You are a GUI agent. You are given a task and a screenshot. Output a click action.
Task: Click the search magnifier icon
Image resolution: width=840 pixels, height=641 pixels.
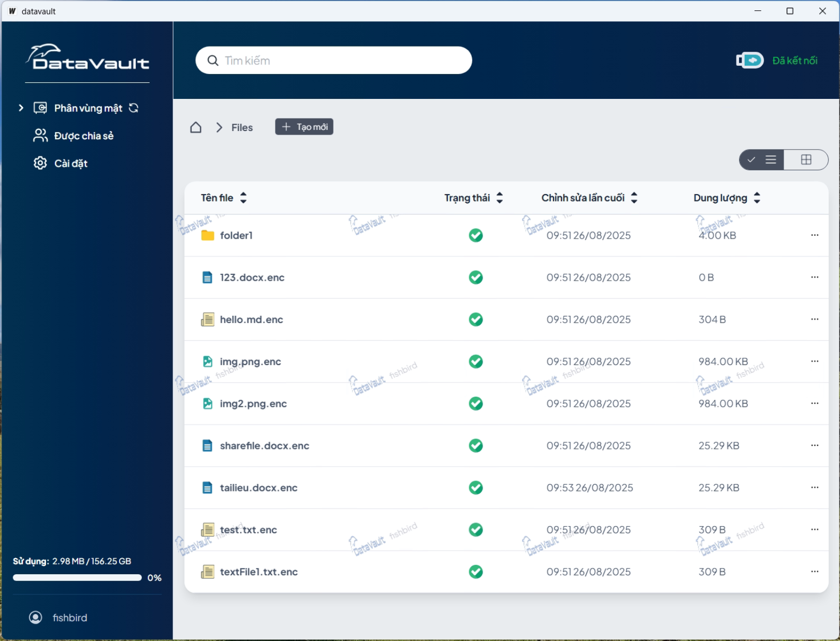point(213,61)
